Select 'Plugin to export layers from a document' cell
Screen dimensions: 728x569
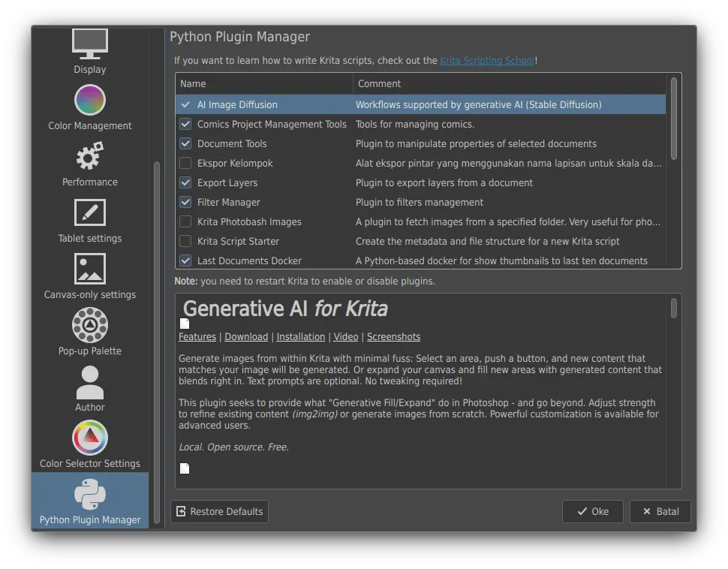point(444,182)
